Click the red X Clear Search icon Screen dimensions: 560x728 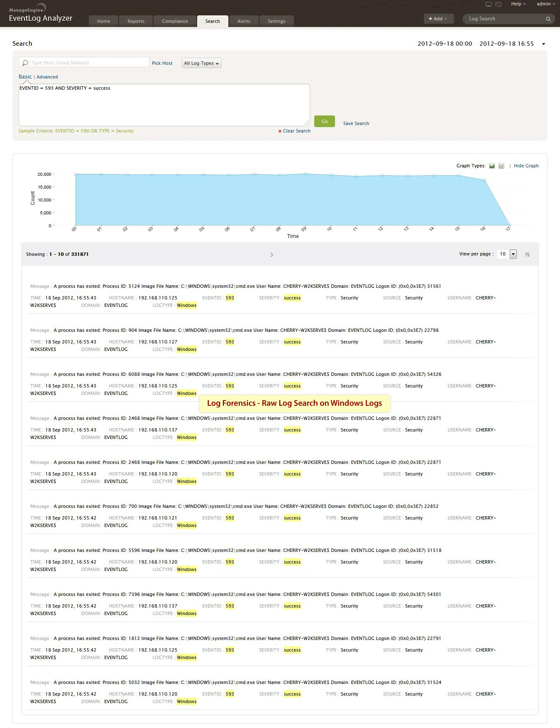tap(280, 131)
